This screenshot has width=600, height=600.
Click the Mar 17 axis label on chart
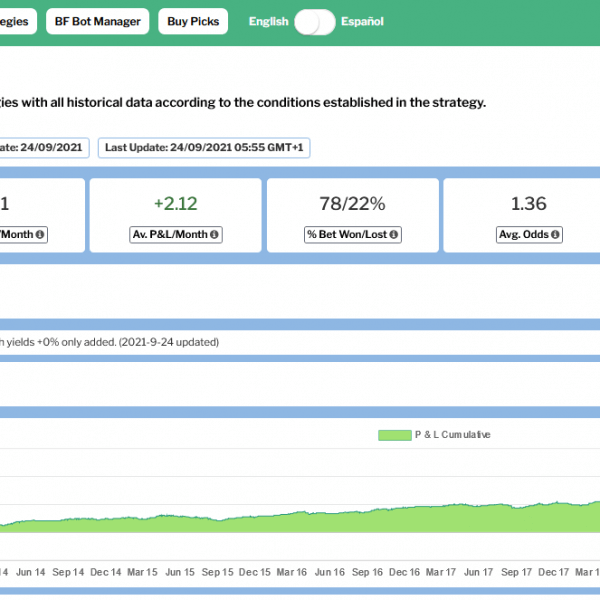441,572
